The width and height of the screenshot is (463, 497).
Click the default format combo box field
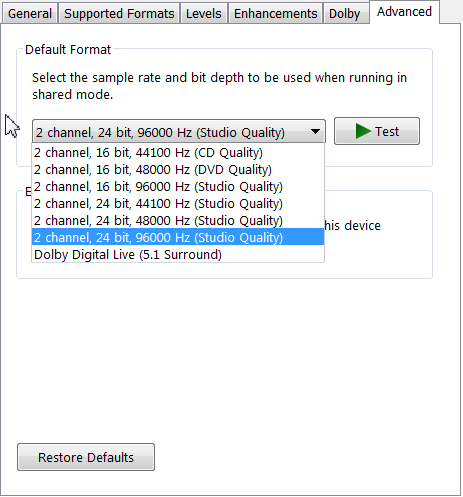[x=179, y=132]
